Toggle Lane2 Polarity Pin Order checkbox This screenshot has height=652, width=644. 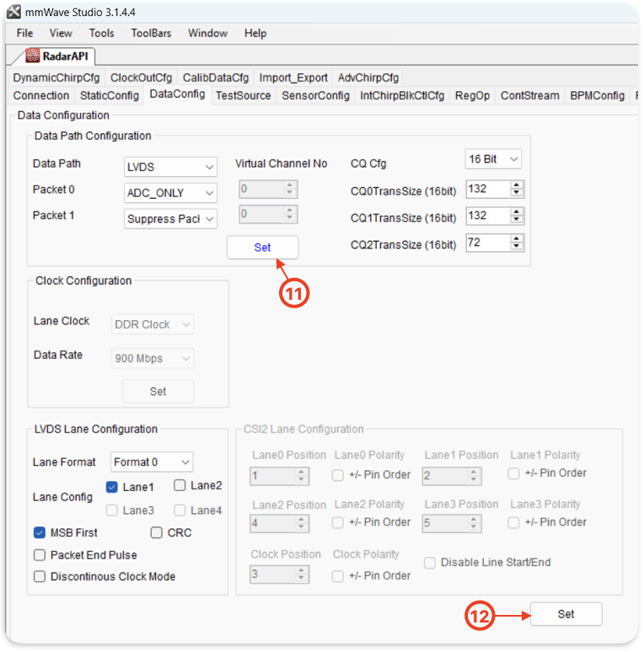click(338, 522)
